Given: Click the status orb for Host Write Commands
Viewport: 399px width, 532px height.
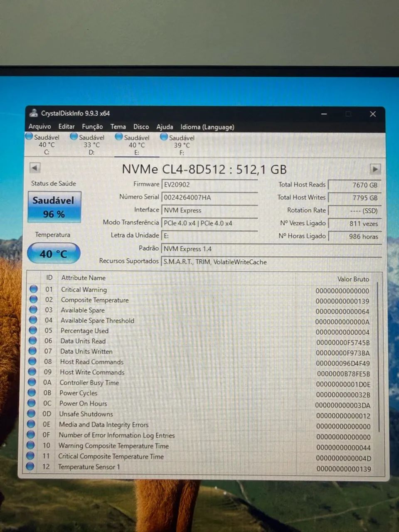Looking at the screenshot, I should point(32,372).
